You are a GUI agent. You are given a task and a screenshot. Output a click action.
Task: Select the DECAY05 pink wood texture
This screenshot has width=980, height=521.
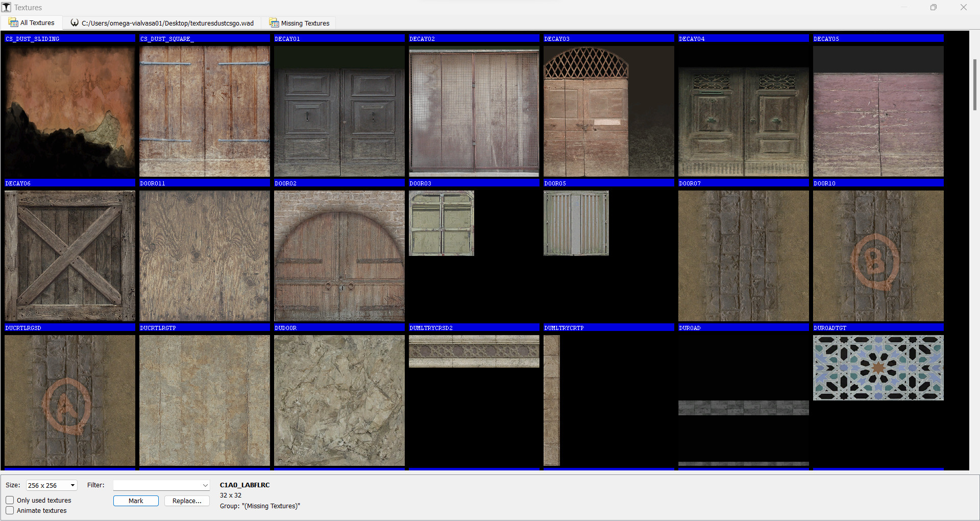[878, 111]
